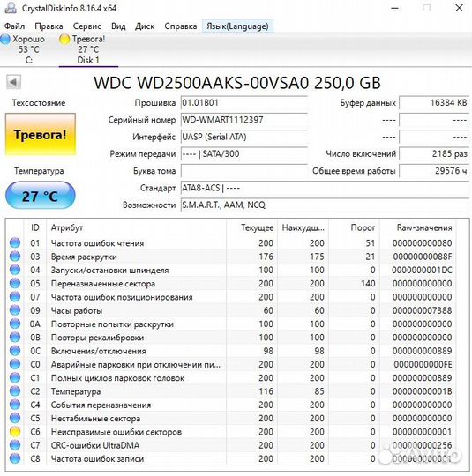The image size is (472, 476).
Task: Click blue status icon for attribute C5
Action: [15, 419]
